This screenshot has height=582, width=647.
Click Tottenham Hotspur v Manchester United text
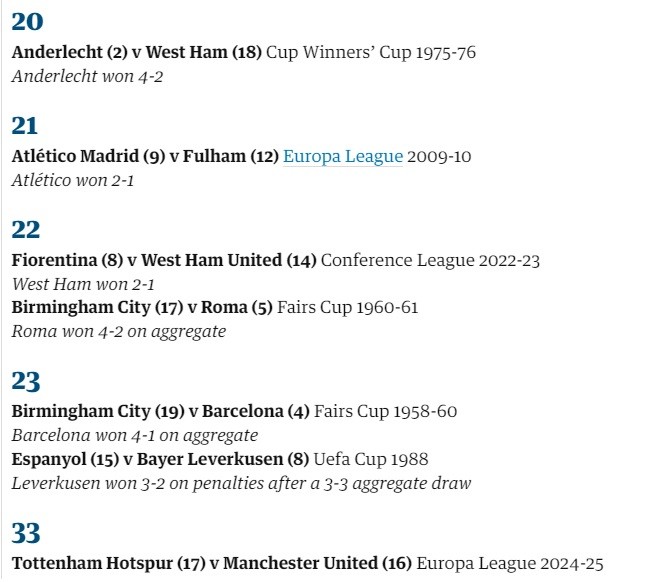[212, 563]
